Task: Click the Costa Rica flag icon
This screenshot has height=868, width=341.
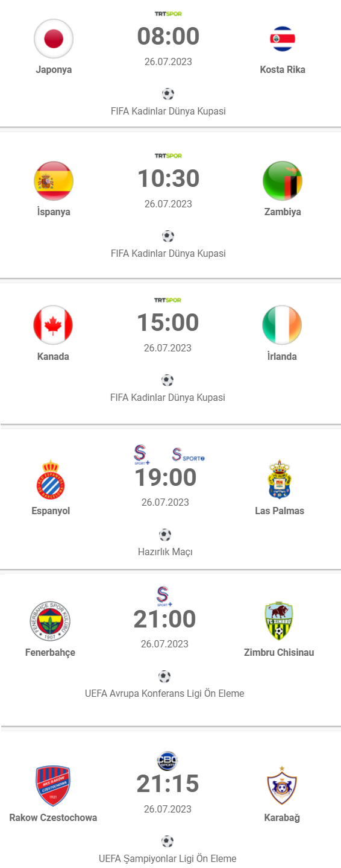Action: click(283, 39)
